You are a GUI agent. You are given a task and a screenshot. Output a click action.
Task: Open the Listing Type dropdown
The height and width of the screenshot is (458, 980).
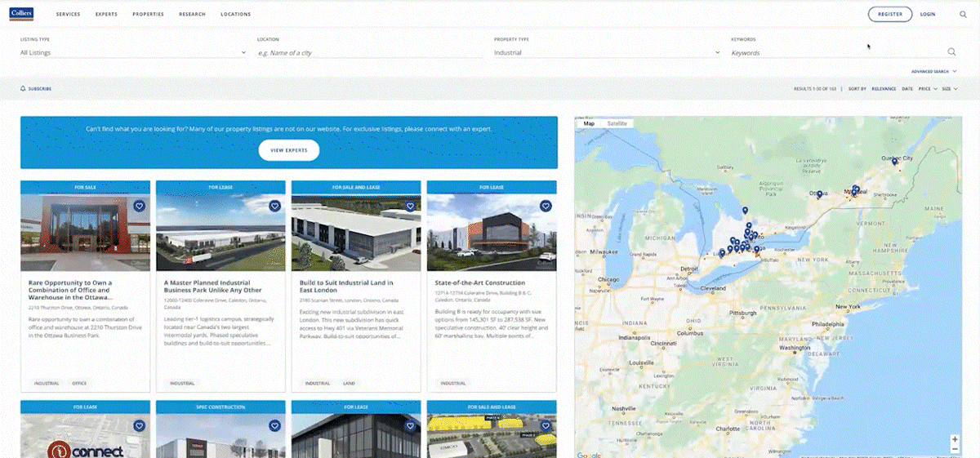(x=132, y=53)
